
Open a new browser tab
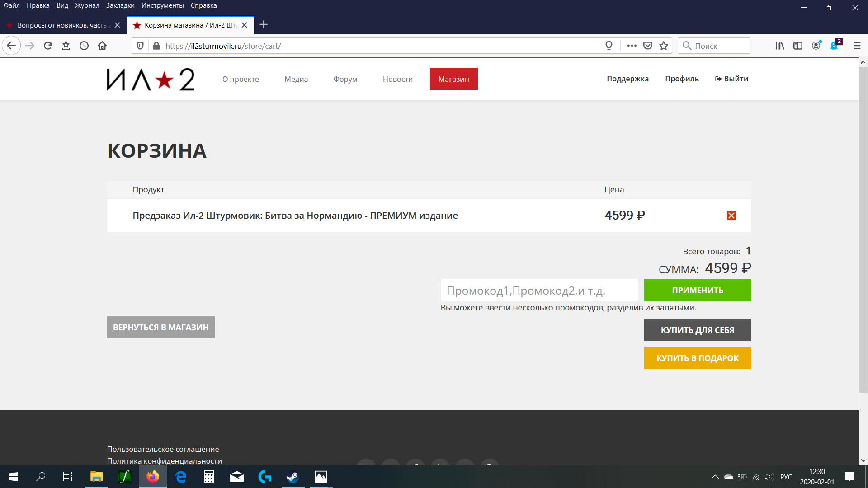coord(264,25)
